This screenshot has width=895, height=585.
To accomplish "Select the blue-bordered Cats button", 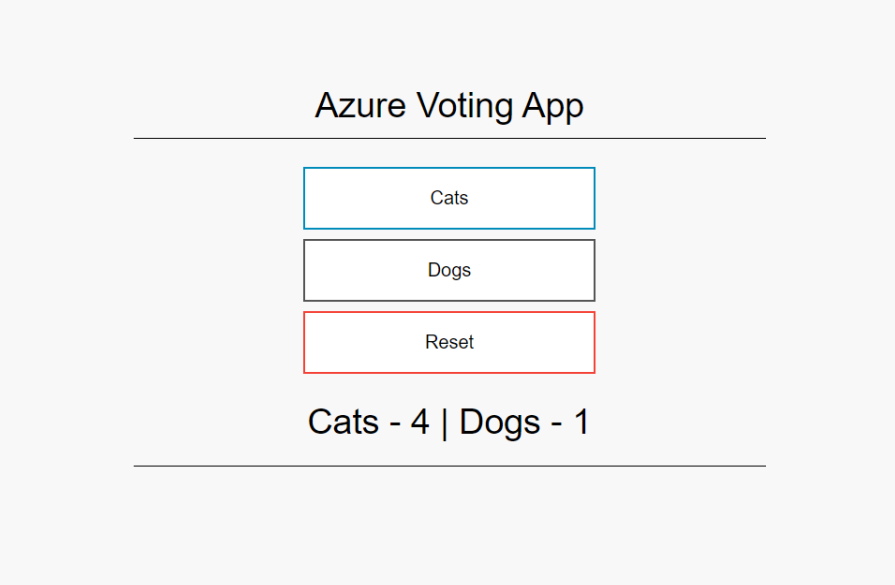I will pyautogui.click(x=449, y=198).
